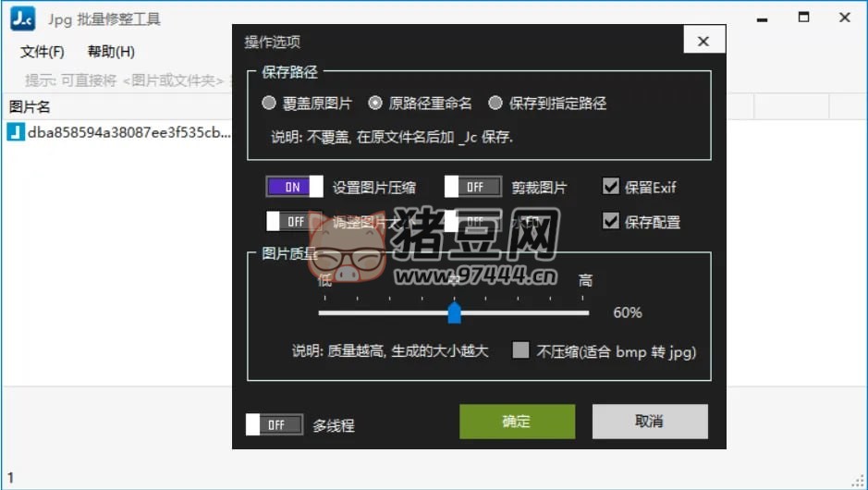Close the 操作选项 dialog
Image resolution: width=868 pixels, height=490 pixels.
(703, 42)
